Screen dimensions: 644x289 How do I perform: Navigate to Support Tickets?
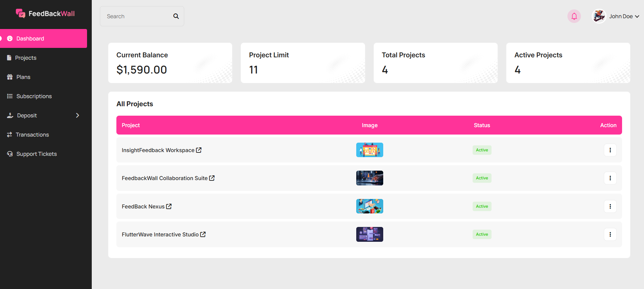36,154
